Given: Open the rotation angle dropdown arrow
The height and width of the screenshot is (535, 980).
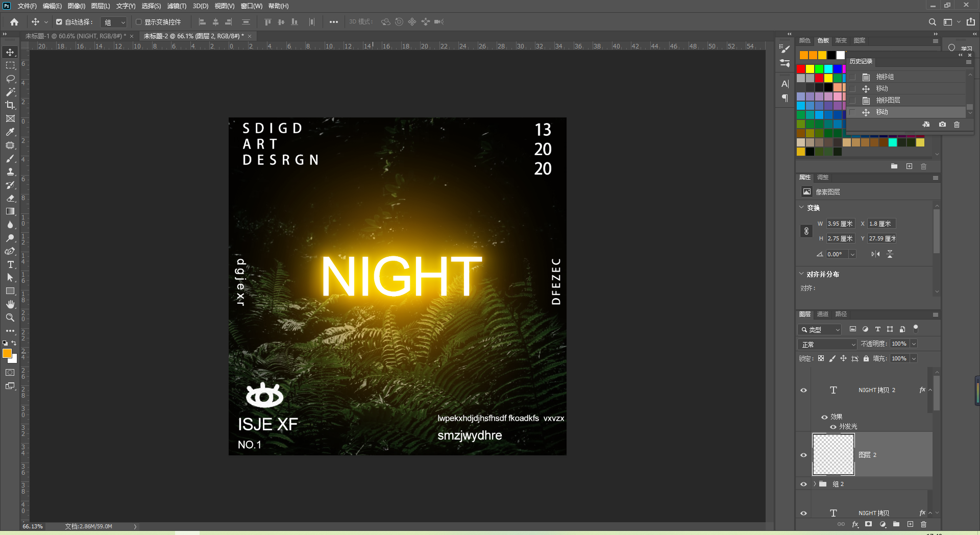Looking at the screenshot, I should (852, 254).
